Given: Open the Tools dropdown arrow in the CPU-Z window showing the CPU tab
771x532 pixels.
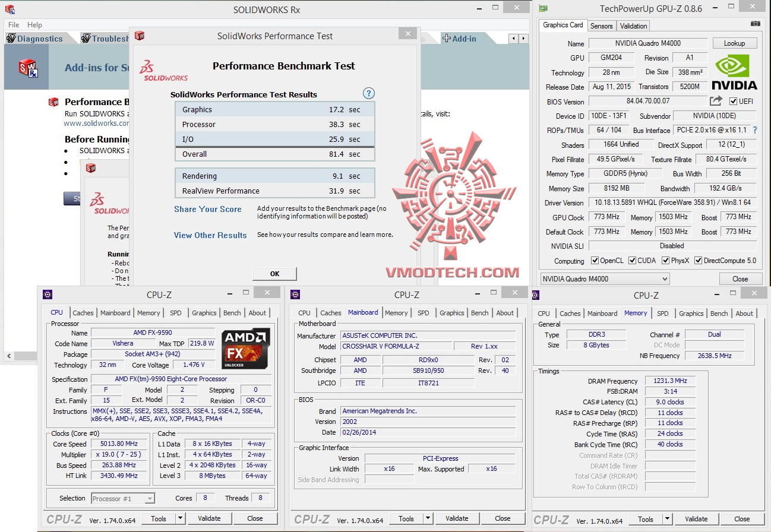Looking at the screenshot, I should [181, 518].
